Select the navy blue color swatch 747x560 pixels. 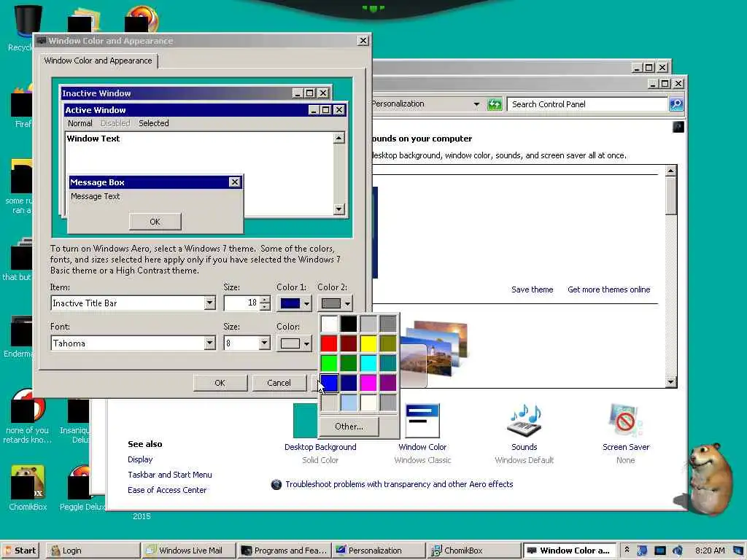tap(349, 383)
